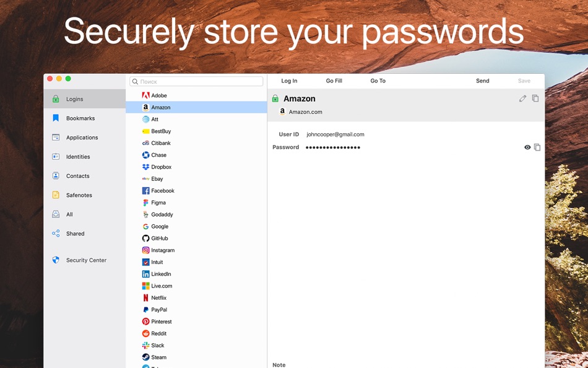Select the Bookmarks sidebar label

pos(80,118)
